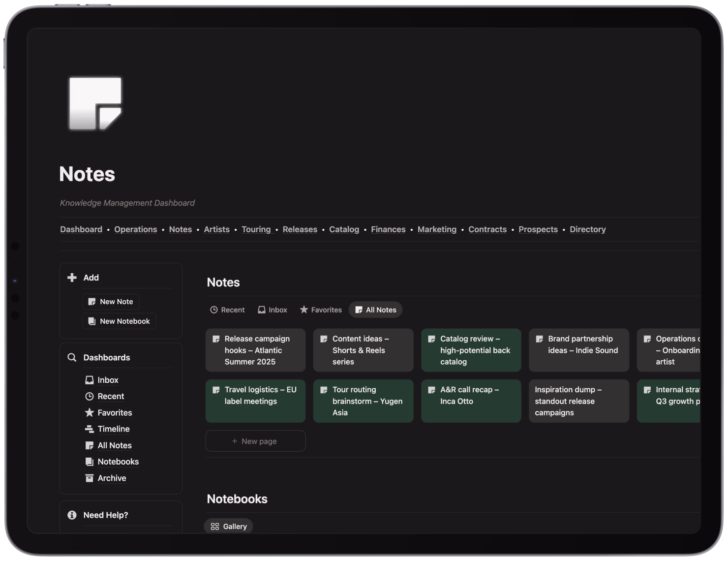This screenshot has width=728, height=561.
Task: Open the Favorites notes tab
Action: tap(321, 310)
